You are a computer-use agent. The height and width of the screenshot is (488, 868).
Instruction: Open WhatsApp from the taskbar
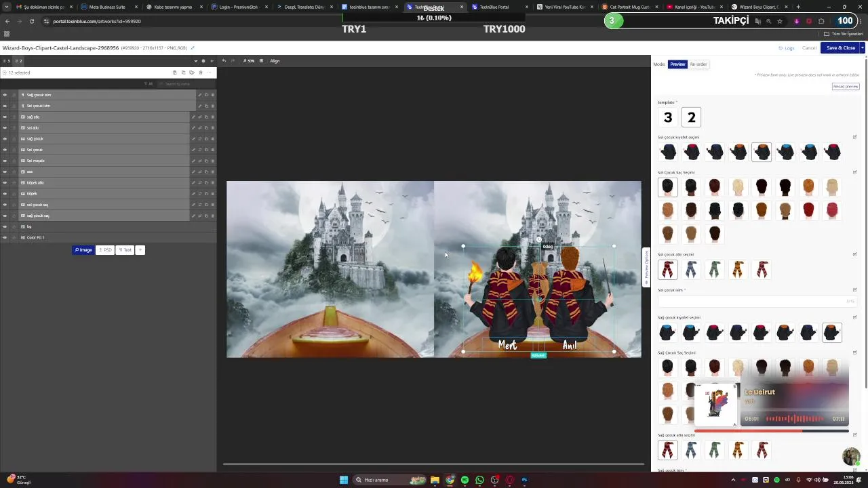[479, 480]
